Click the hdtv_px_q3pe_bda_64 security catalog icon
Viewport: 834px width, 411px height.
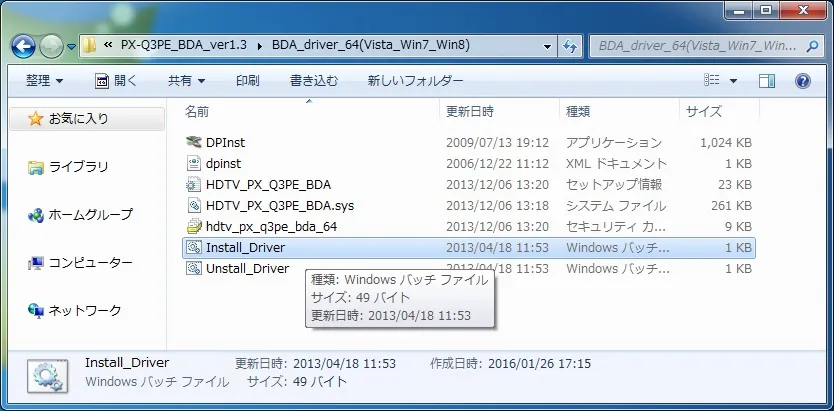194,227
